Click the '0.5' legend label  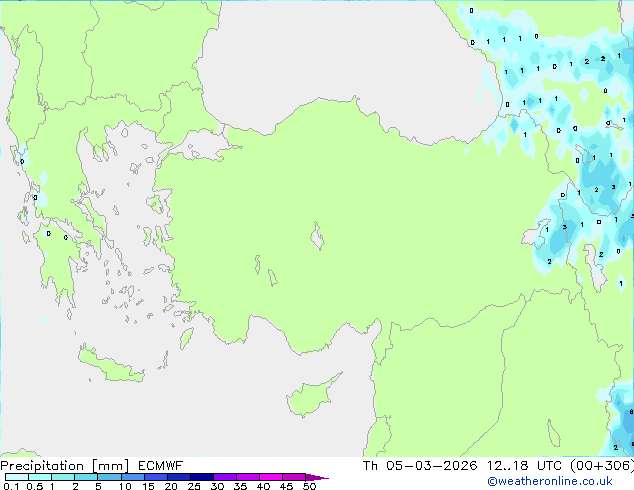click(34, 486)
